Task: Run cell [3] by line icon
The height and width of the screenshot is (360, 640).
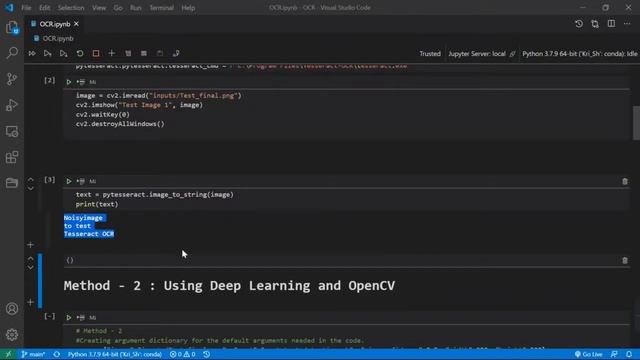Action: point(80,181)
